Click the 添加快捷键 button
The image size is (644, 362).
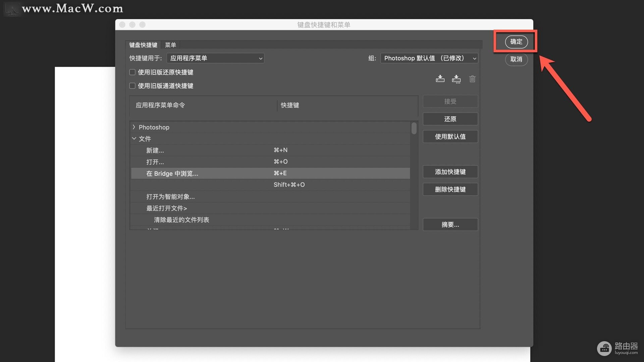click(450, 172)
